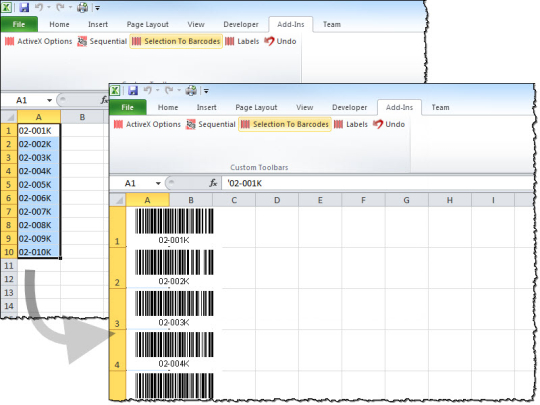Click fx insert function icon in front window
540x405 pixels.
213,183
